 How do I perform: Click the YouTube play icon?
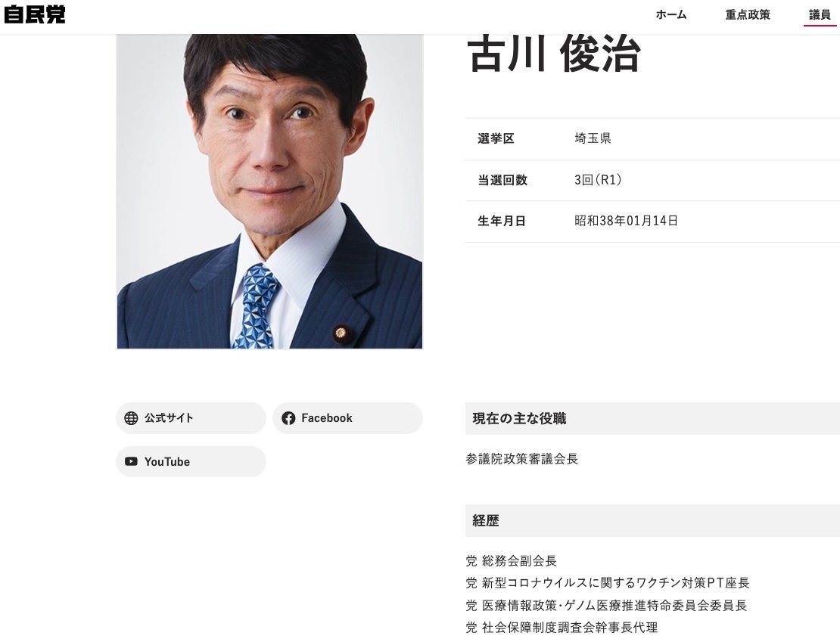[x=131, y=461]
